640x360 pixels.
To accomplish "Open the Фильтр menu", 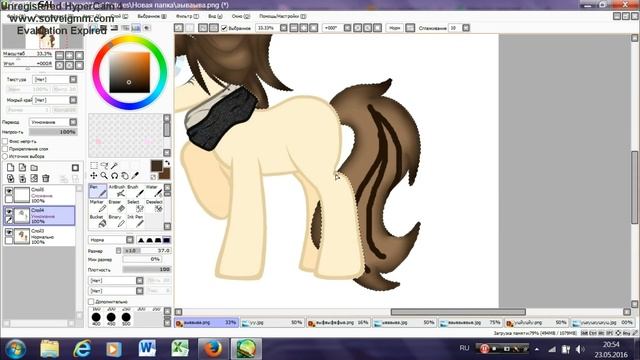I will 187,16.
